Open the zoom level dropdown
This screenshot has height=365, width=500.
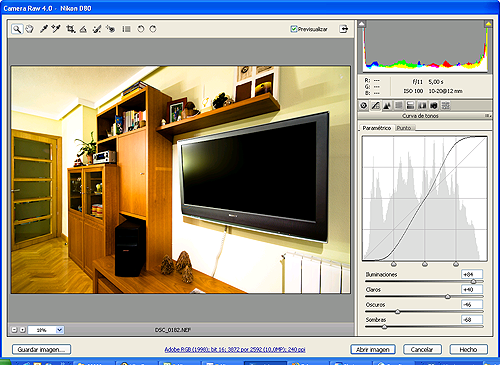pyautogui.click(x=59, y=330)
